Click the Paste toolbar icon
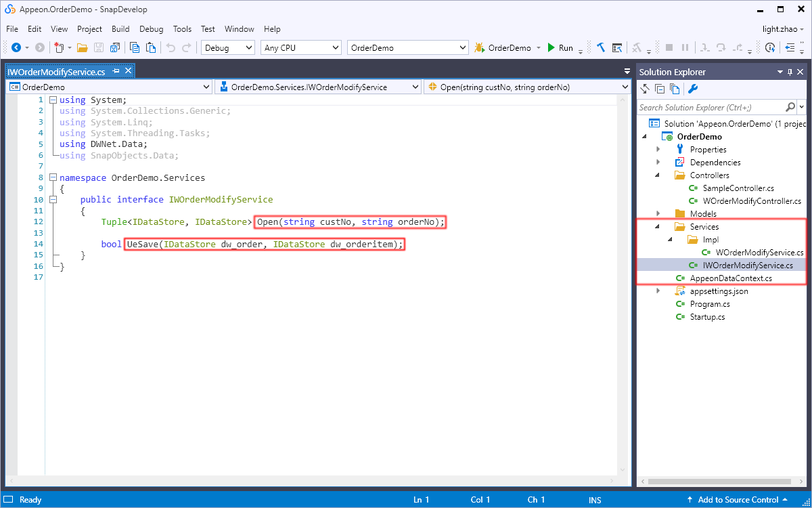Viewport: 812px width, 508px height. coord(151,47)
